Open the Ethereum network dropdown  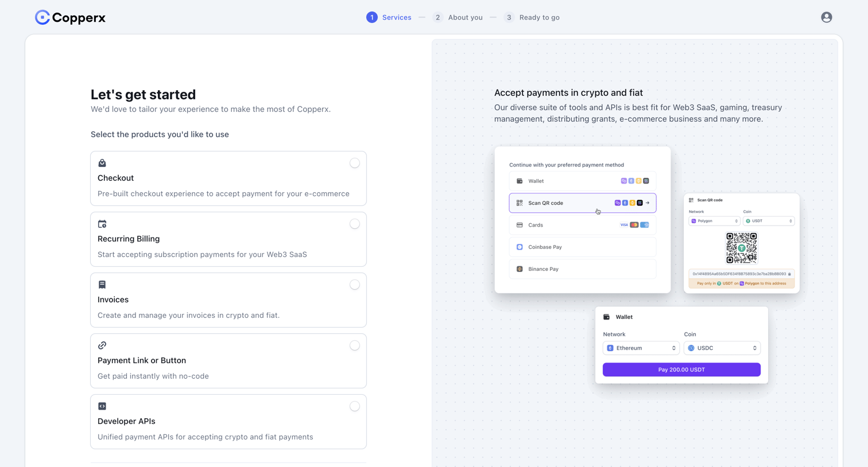[x=641, y=348]
